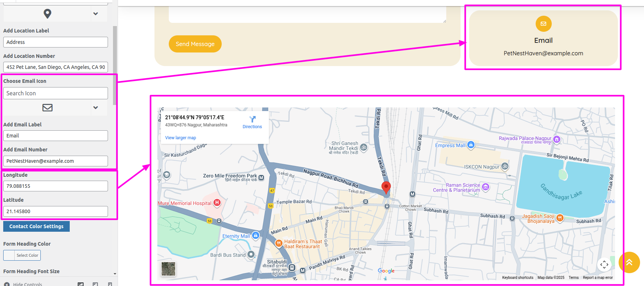Open the View larger map link
The image size is (644, 286).
click(x=181, y=138)
